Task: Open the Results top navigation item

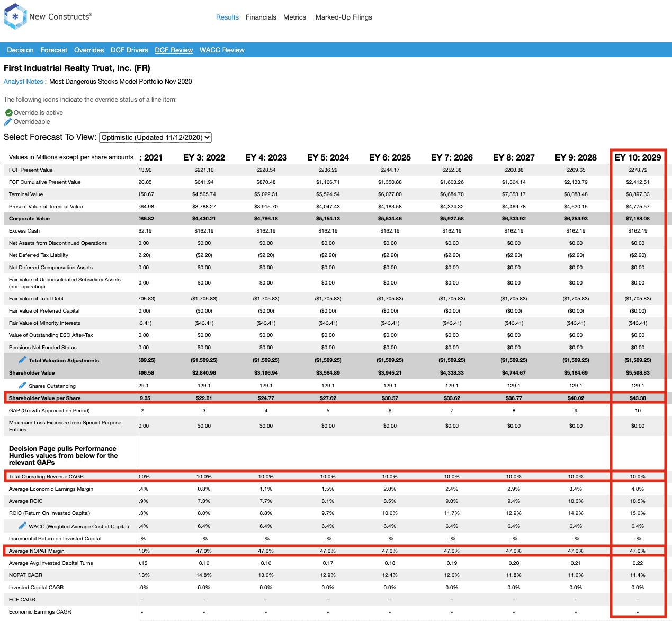Action: tap(227, 17)
